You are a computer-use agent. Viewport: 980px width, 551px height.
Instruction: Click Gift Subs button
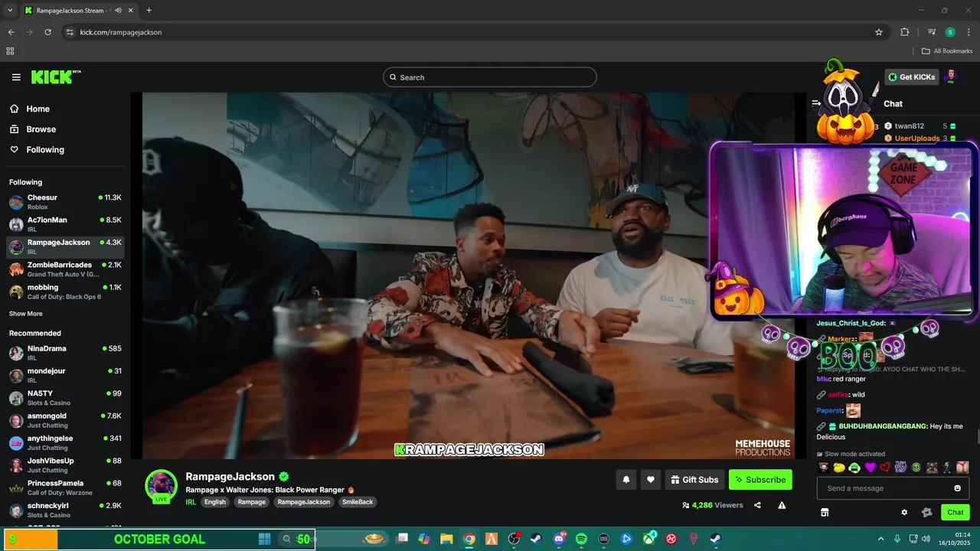coord(694,480)
